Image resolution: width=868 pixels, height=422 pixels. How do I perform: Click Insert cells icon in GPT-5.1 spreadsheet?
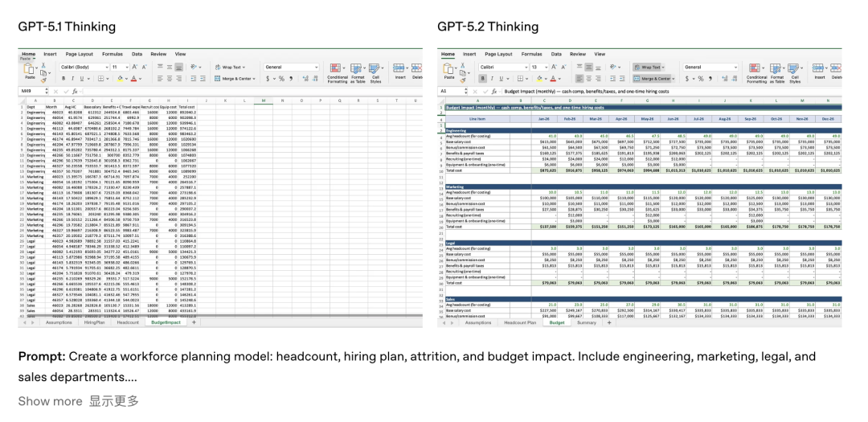pos(400,70)
